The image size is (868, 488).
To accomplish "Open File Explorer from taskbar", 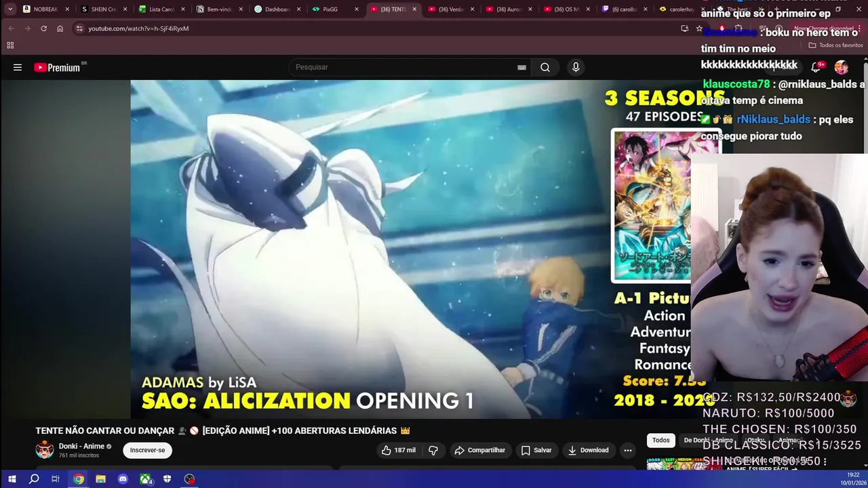I will pyautogui.click(x=100, y=479).
